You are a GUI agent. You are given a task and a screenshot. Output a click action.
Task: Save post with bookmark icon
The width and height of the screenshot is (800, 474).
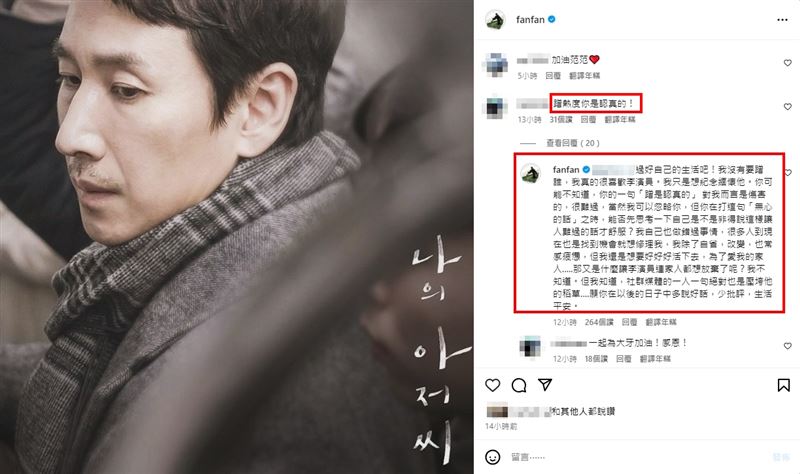tap(784, 385)
